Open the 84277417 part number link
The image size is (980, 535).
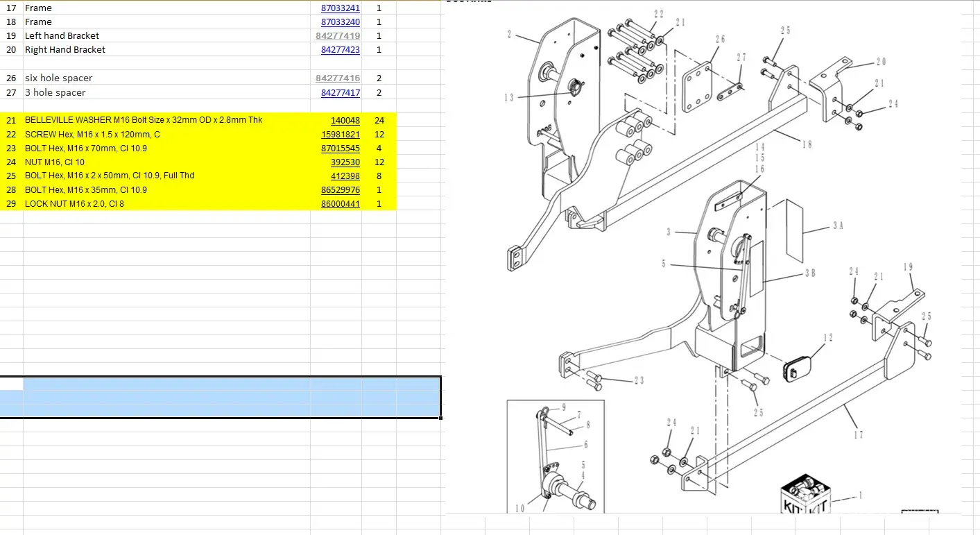point(341,93)
